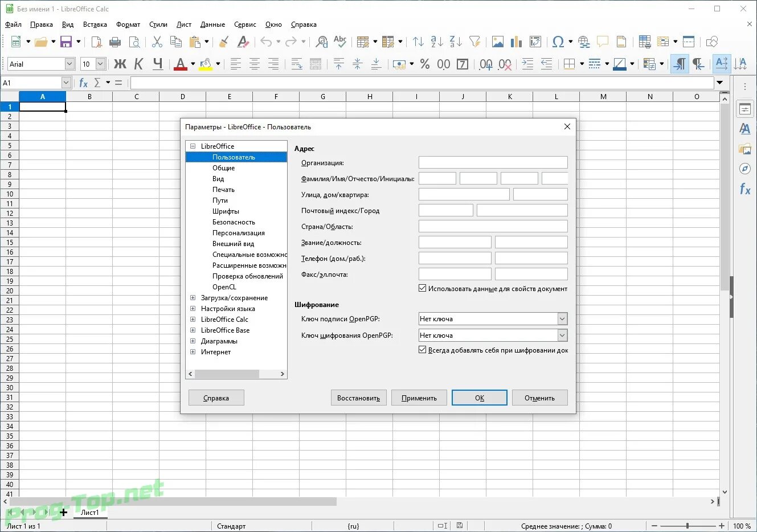This screenshot has height=532, width=757.
Task: Click background highlight color swatch
Action: 206,64
